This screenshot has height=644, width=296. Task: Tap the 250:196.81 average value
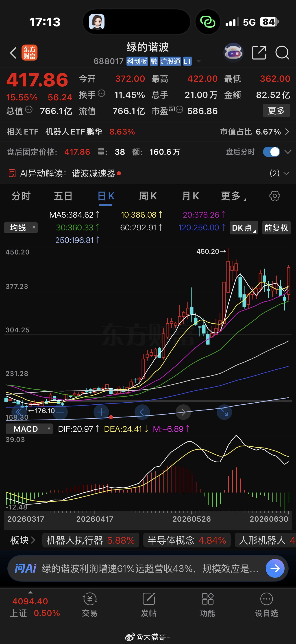point(77,240)
